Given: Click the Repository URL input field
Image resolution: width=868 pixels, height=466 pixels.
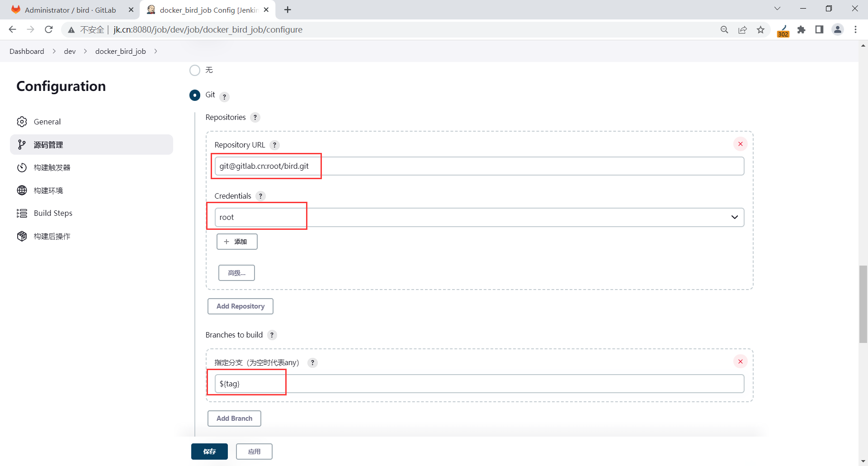Looking at the screenshot, I should pyautogui.click(x=479, y=166).
